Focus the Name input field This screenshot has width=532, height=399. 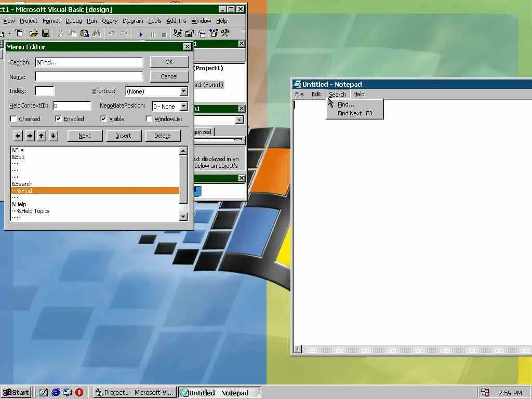(89, 77)
